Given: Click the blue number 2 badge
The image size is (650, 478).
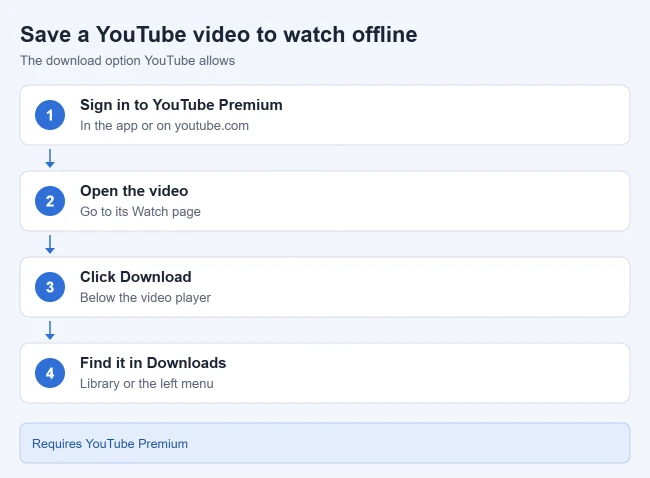Looking at the screenshot, I should pyautogui.click(x=50, y=201).
